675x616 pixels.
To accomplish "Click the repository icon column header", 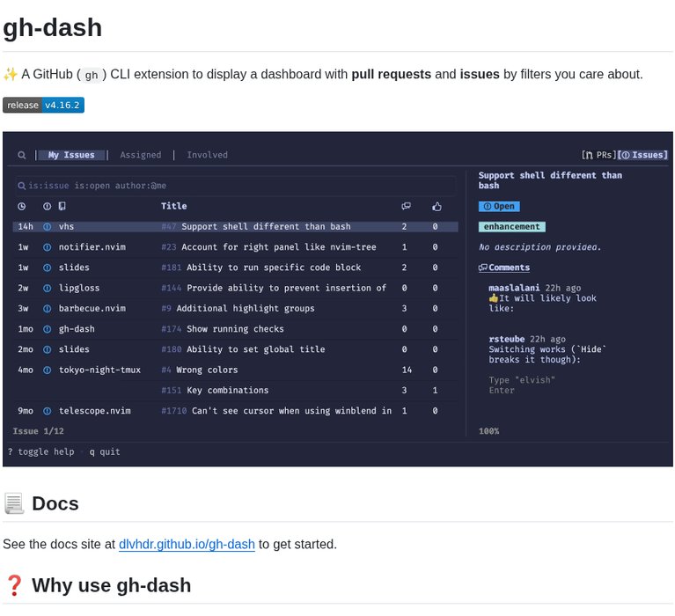I will 62,206.
